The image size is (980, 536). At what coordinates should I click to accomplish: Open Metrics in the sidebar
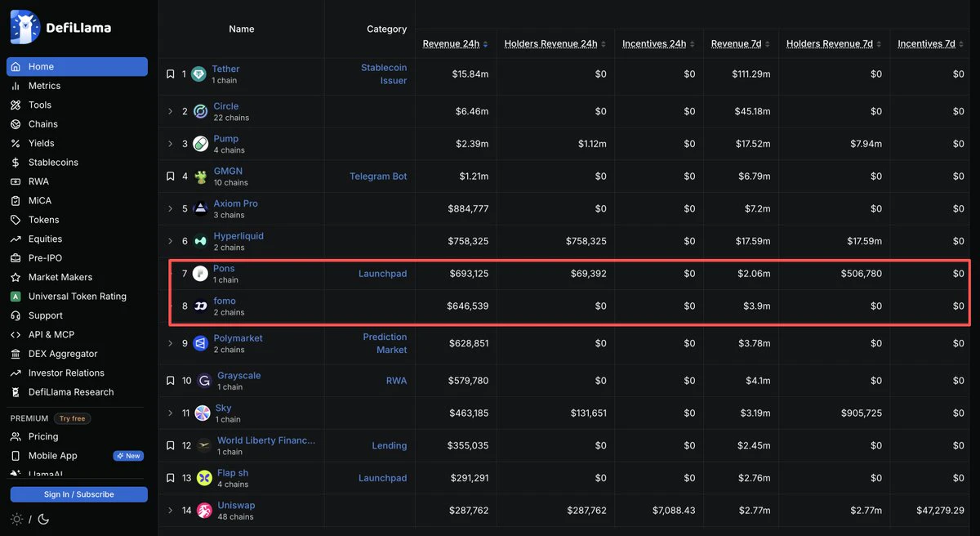(77, 86)
